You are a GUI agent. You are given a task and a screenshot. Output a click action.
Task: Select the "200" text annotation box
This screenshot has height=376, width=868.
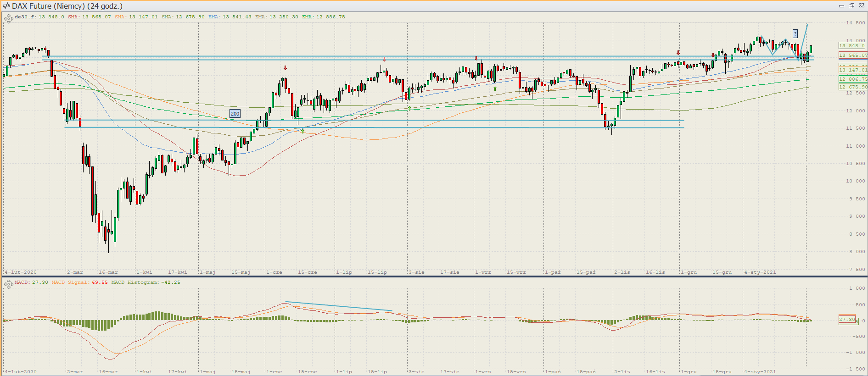click(x=235, y=114)
